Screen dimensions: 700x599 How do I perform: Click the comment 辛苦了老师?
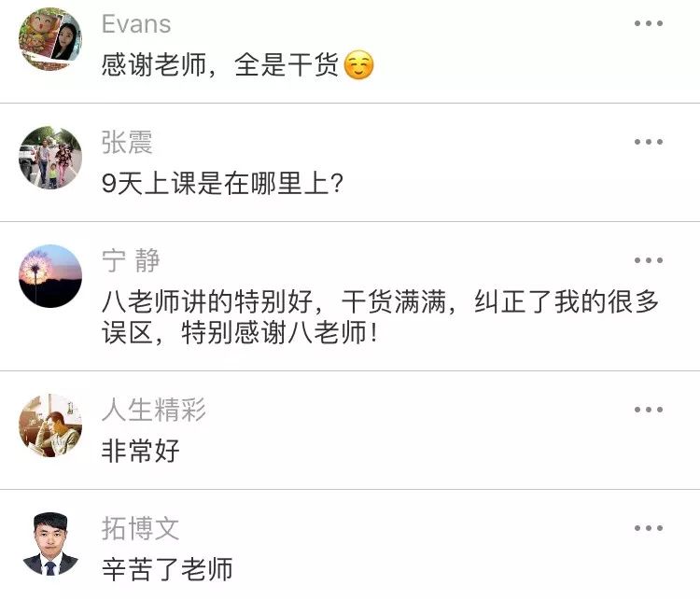(167, 569)
